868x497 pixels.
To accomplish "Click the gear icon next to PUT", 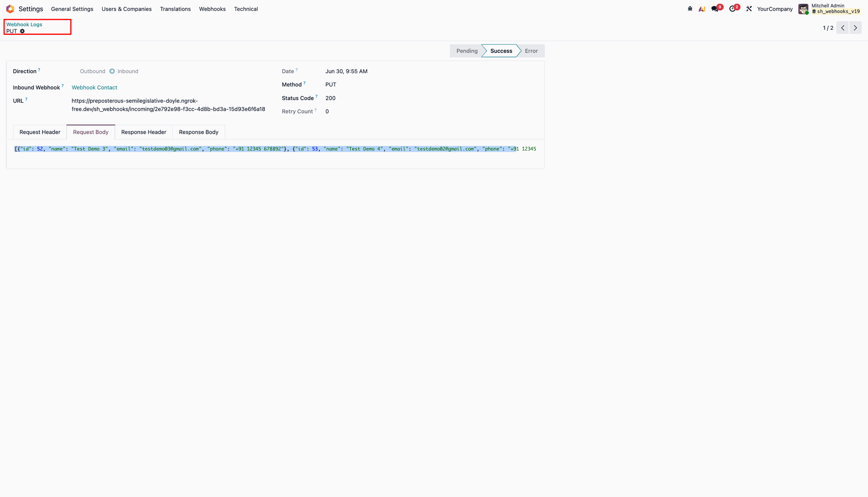I will point(22,31).
